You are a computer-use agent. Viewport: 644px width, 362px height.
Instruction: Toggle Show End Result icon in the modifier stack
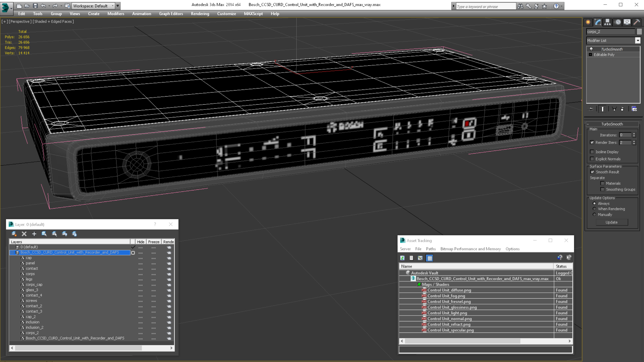coord(602,109)
